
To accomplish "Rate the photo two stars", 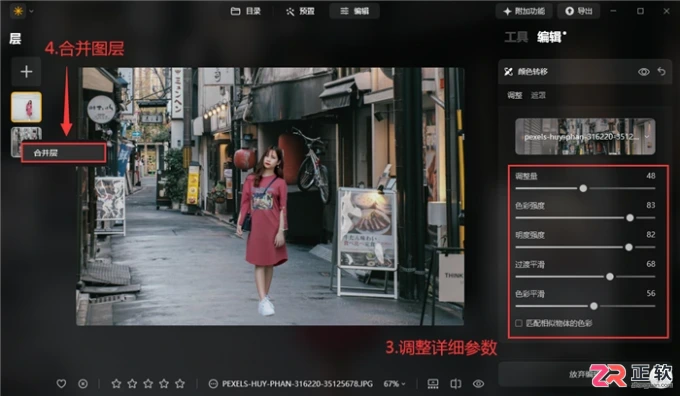I will click(x=132, y=384).
